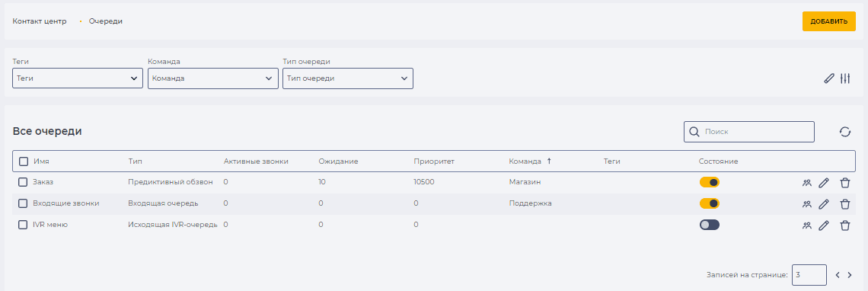Open agents list for Входящие звонки queue
This screenshot has height=291, width=868.
[x=806, y=204]
